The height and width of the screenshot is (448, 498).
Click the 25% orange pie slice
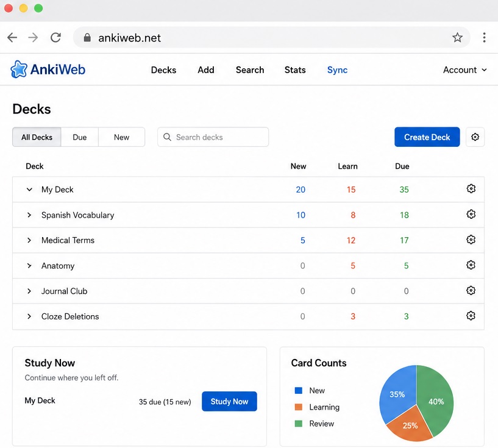410,425
